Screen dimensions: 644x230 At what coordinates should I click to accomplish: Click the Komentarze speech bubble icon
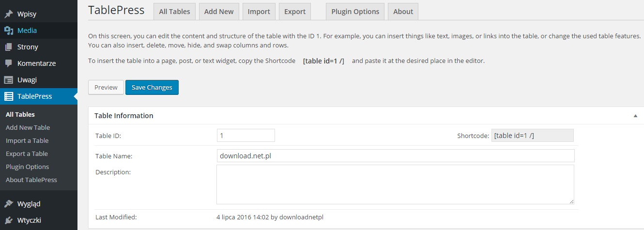coord(9,63)
